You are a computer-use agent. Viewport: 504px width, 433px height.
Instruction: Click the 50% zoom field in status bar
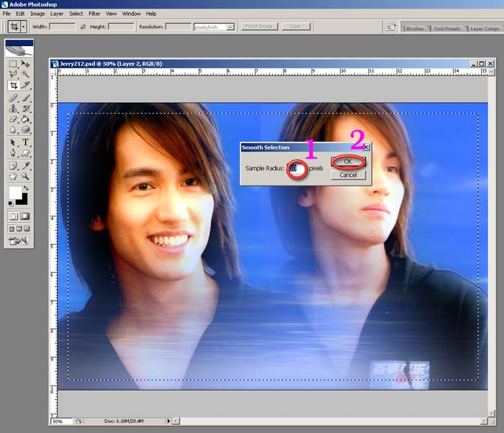pos(61,421)
